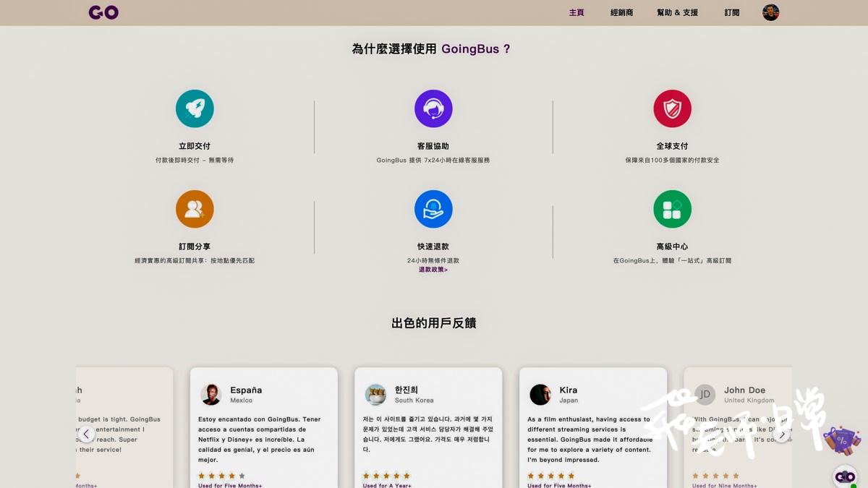The width and height of the screenshot is (868, 488).
Task: Open the 退款政策> link
Action: coord(433,270)
